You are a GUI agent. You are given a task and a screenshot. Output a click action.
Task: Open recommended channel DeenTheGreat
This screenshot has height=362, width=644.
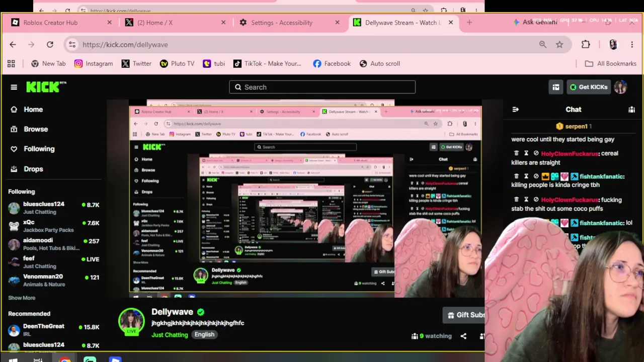pyautogui.click(x=54, y=330)
